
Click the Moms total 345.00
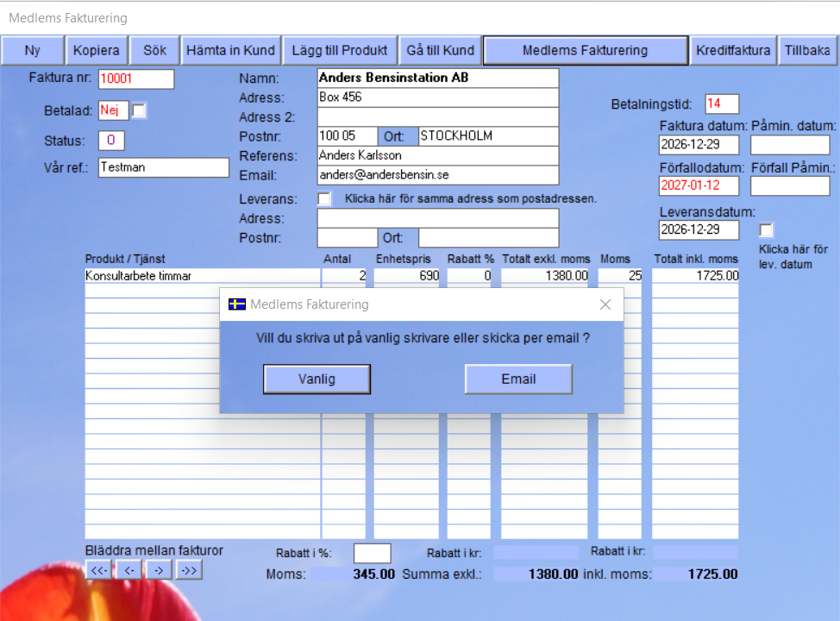[353, 574]
